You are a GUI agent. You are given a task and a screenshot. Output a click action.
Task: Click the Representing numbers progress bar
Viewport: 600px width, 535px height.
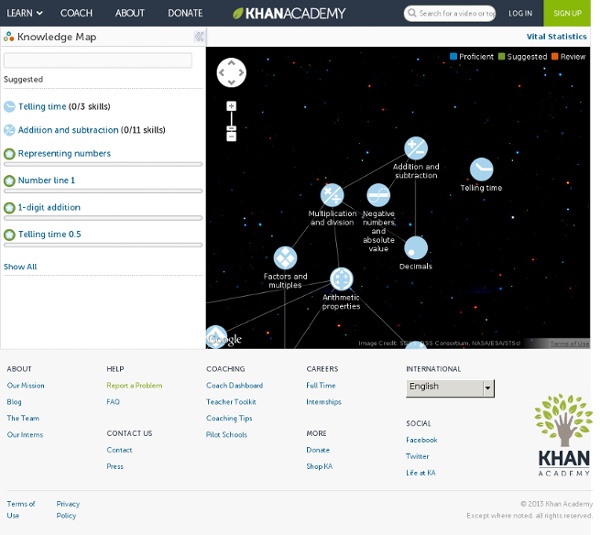coord(102,164)
